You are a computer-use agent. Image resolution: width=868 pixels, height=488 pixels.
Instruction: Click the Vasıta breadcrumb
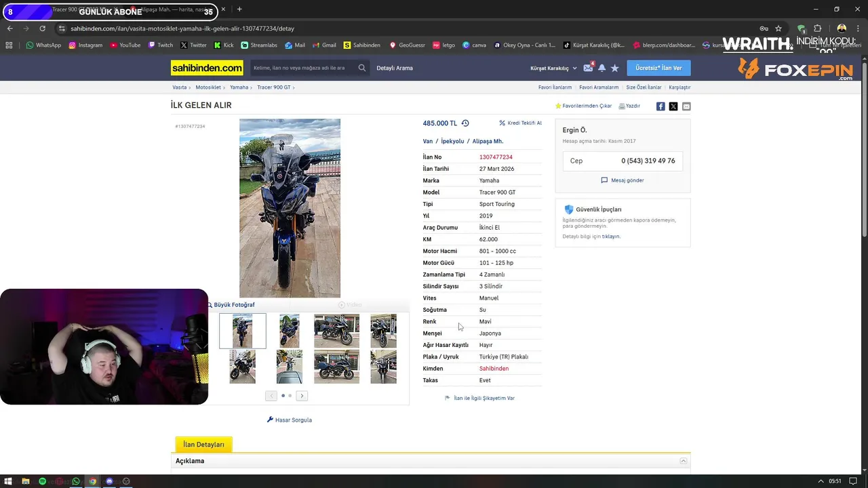(x=180, y=87)
